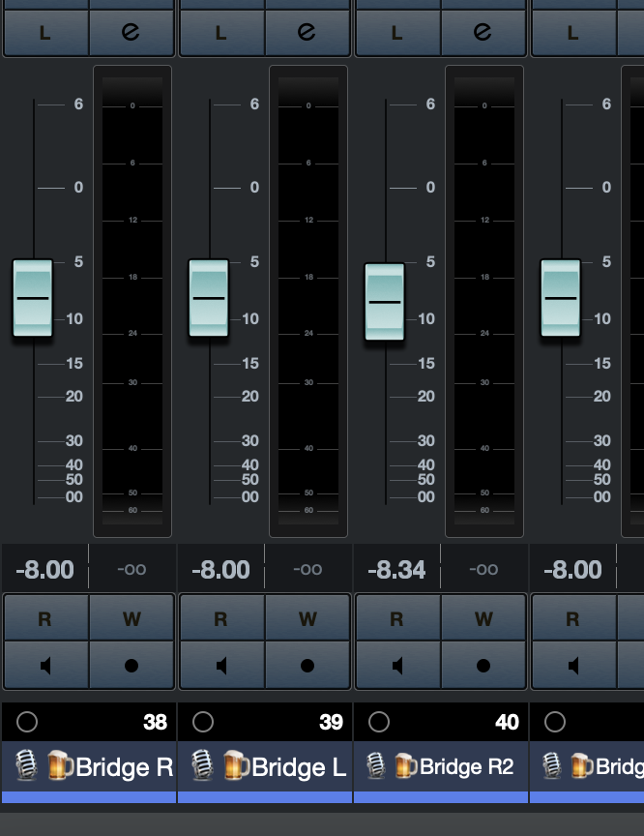
Task: Enable Read automation on Bridge R2
Action: coord(397,618)
